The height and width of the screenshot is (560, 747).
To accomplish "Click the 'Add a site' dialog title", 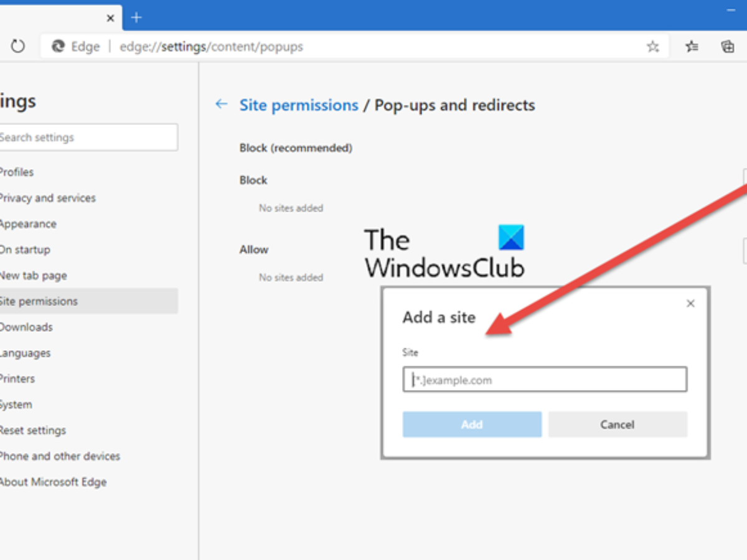I will click(x=439, y=317).
